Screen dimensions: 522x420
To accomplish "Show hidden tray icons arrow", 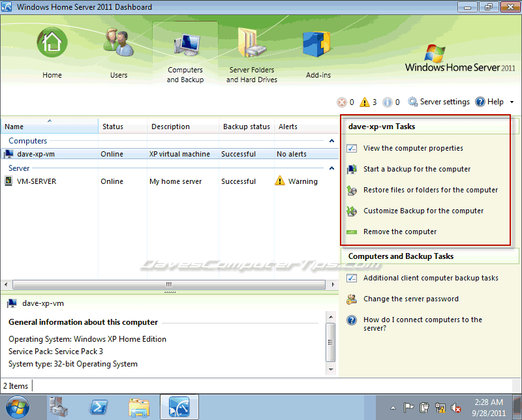I will (x=393, y=408).
